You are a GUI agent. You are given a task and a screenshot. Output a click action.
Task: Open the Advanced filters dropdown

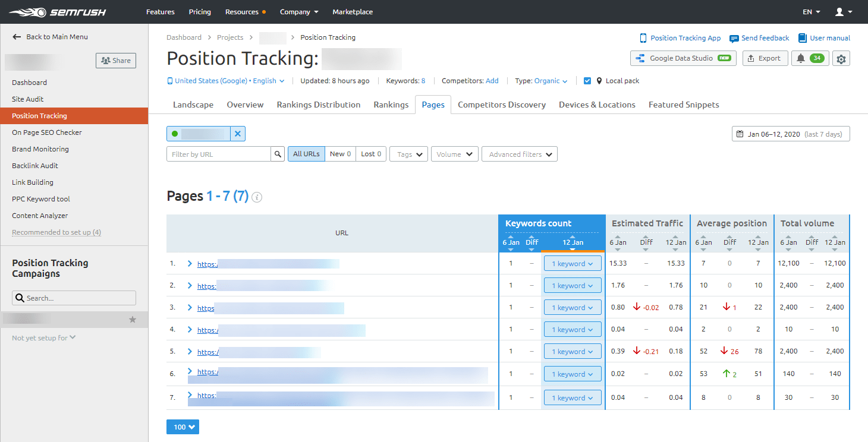click(x=519, y=154)
